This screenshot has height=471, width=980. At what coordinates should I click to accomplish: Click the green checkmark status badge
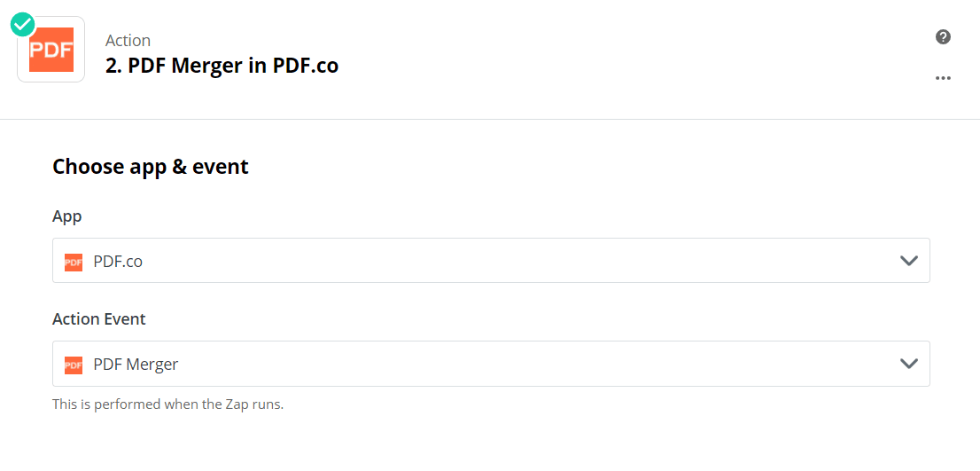24,24
